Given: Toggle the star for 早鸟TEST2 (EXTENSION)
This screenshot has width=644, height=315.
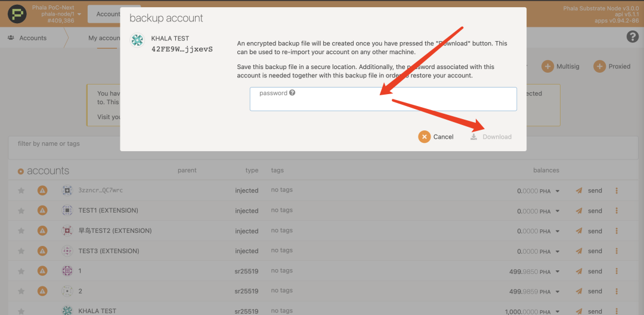Looking at the screenshot, I should (21, 231).
